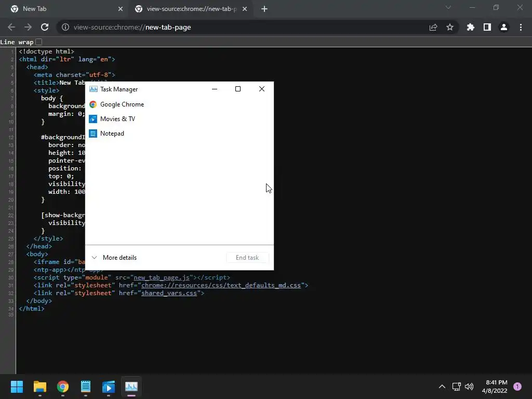Open the shared_vars.css link
532x399 pixels.
coord(169,293)
